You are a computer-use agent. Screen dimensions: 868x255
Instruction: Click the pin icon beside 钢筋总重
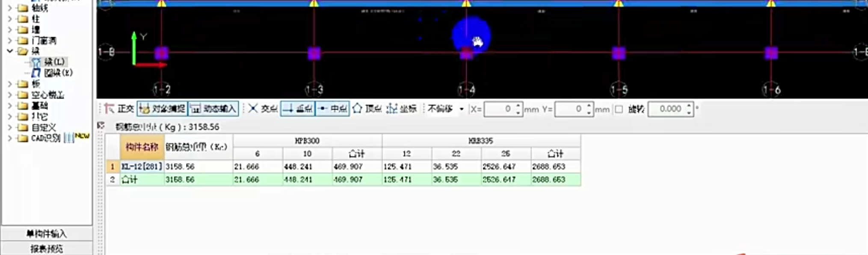click(x=101, y=126)
